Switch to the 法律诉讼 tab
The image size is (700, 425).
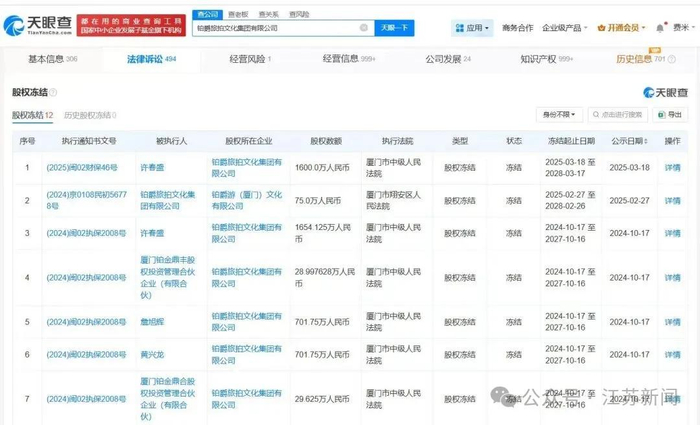coord(151,59)
